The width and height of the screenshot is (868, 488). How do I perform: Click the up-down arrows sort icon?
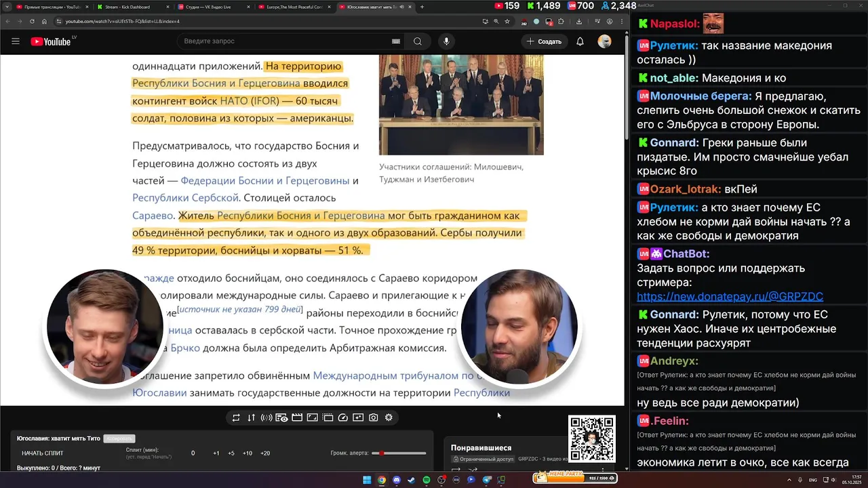(x=251, y=418)
